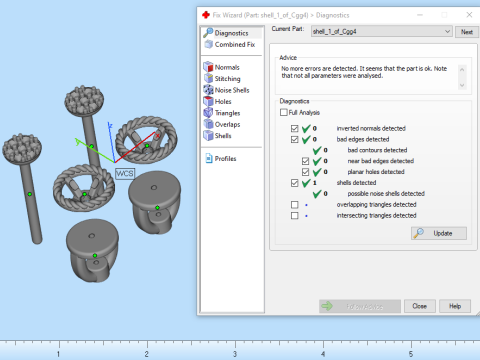Viewport: 480px width, 360px height.
Task: Click the Noise Shells icon
Action: coord(208,90)
